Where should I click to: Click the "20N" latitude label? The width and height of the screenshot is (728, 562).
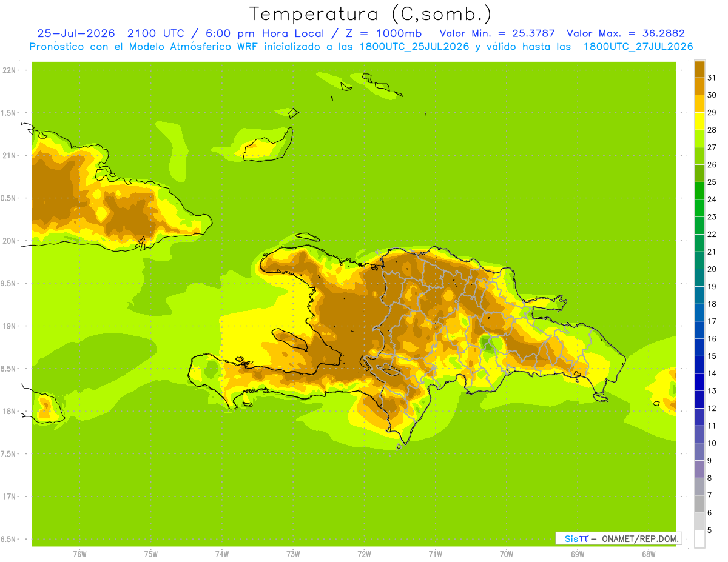[x=8, y=241]
